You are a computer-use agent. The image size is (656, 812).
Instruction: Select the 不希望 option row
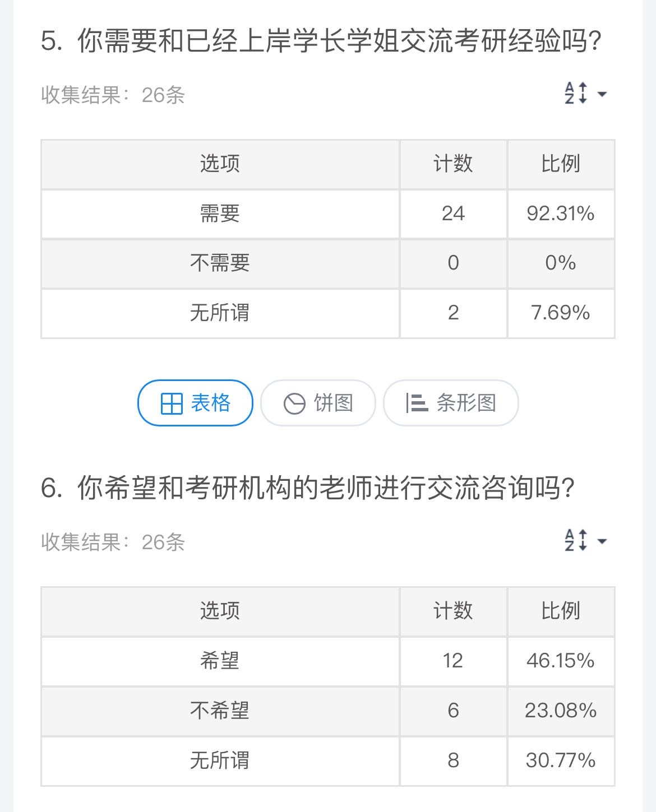click(328, 711)
